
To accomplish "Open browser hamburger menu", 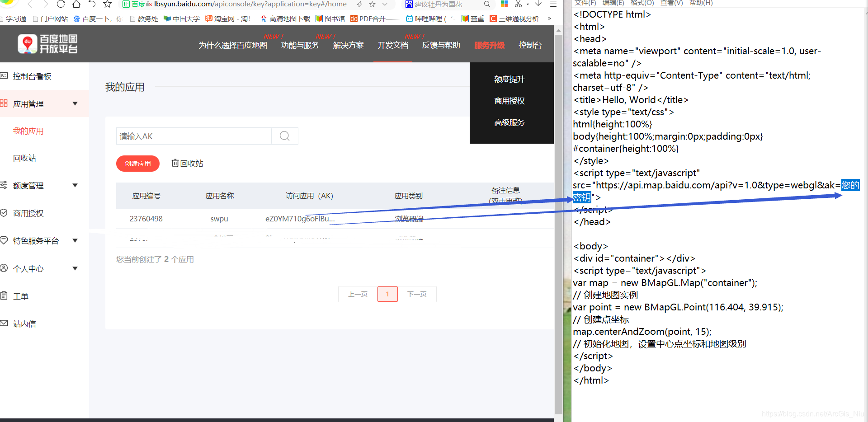I will (553, 4).
